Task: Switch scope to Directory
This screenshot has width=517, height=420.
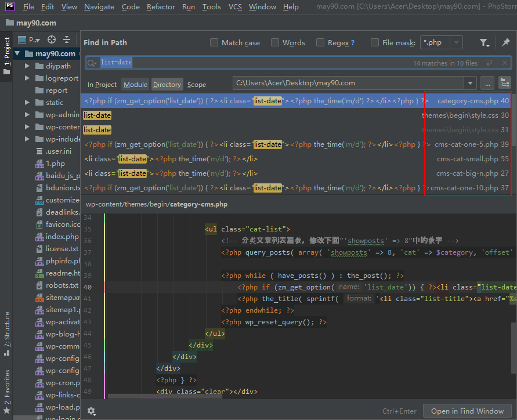Action: click(167, 85)
